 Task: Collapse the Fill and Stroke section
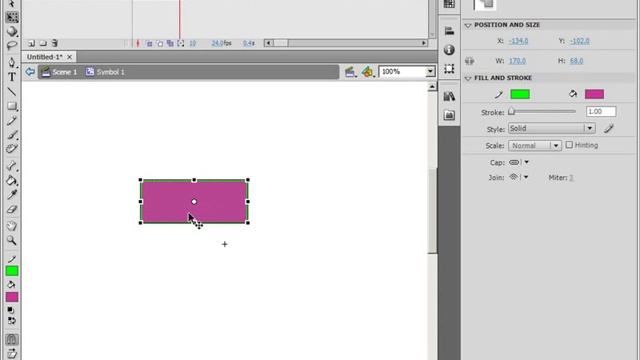pyautogui.click(x=468, y=78)
